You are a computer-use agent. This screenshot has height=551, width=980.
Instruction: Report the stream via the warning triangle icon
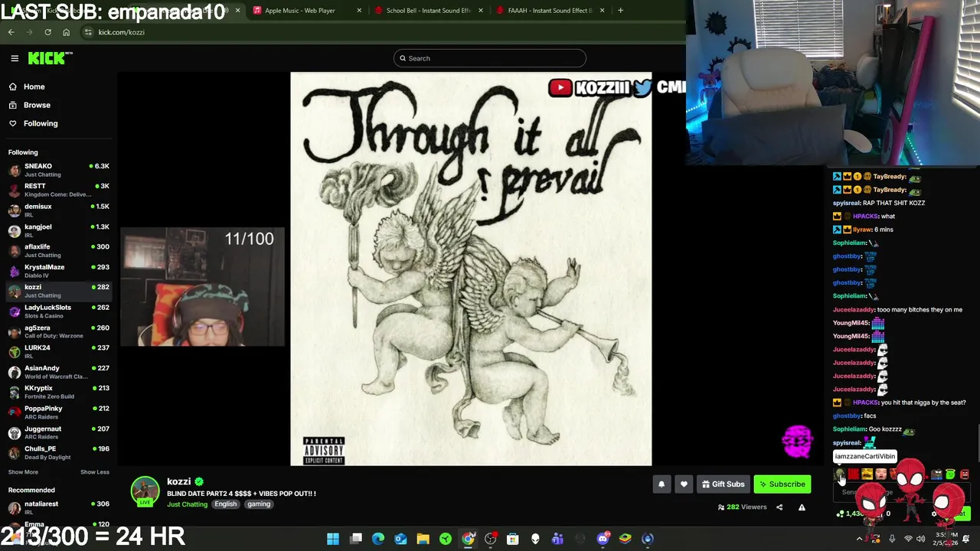pyautogui.click(x=802, y=507)
